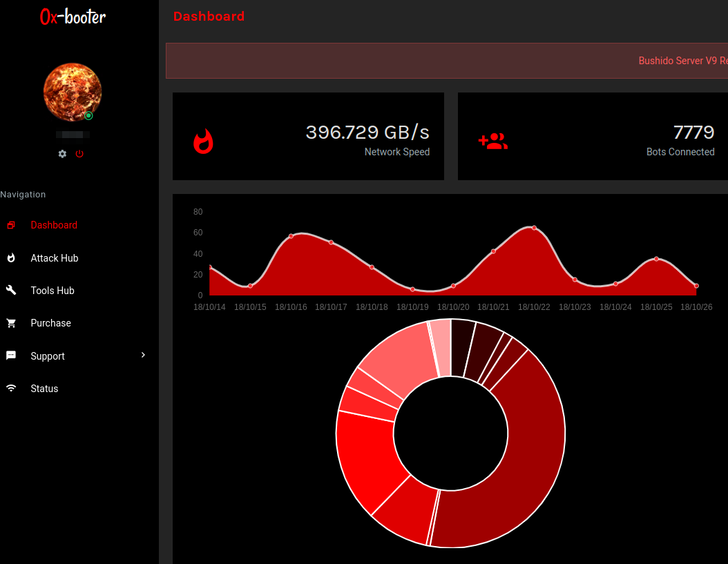Click the near-black donut segment at top
This screenshot has height=564, width=728.
point(461,348)
